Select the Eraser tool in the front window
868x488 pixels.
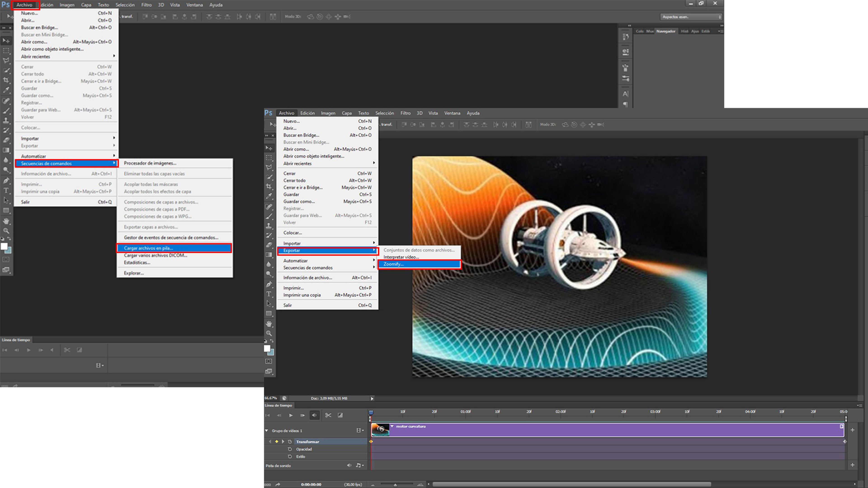[269, 245]
